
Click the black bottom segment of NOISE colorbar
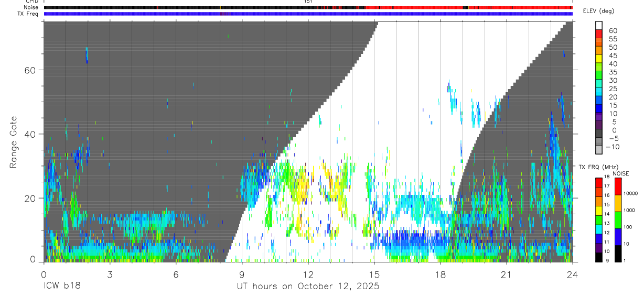(x=618, y=254)
